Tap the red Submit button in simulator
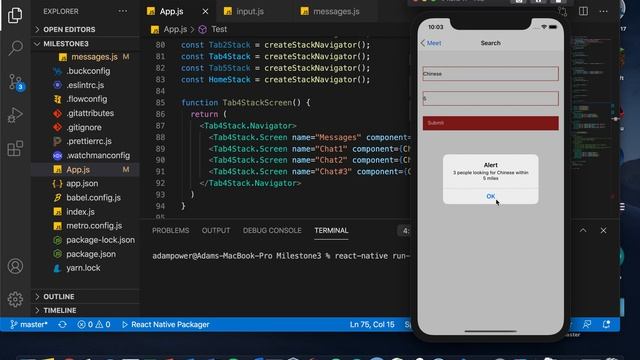The image size is (640, 360). [491, 123]
